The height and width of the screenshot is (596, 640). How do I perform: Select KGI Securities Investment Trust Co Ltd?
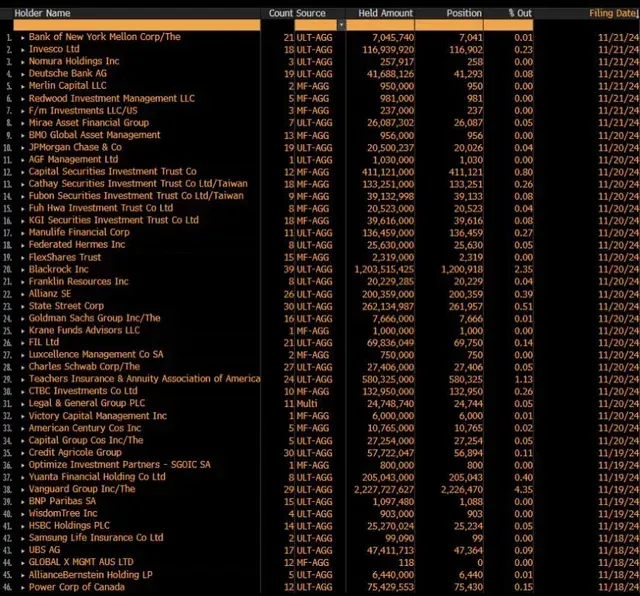point(113,220)
